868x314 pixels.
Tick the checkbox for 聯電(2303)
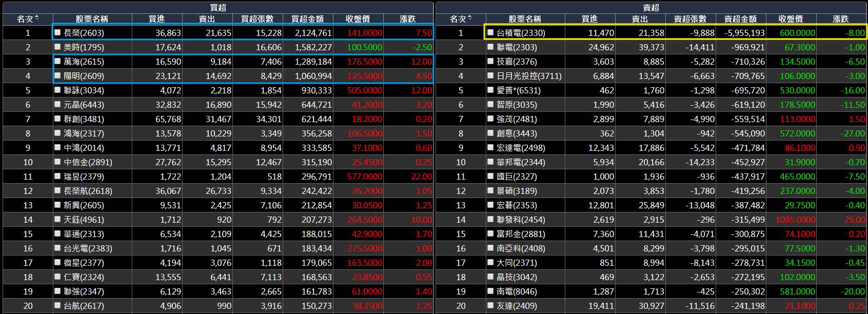491,47
